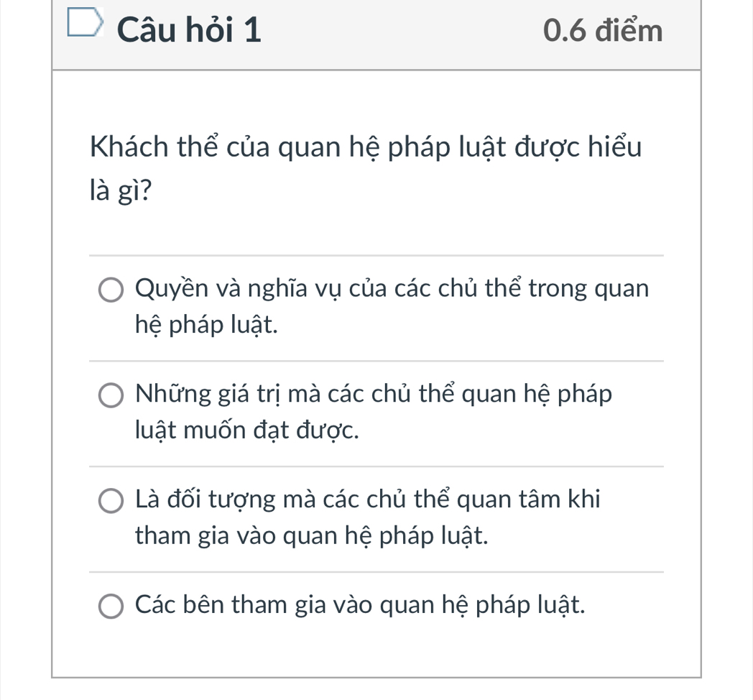Click the "luật muốn đạt được." text line
The width and height of the screenshot is (753, 700).
246,430
